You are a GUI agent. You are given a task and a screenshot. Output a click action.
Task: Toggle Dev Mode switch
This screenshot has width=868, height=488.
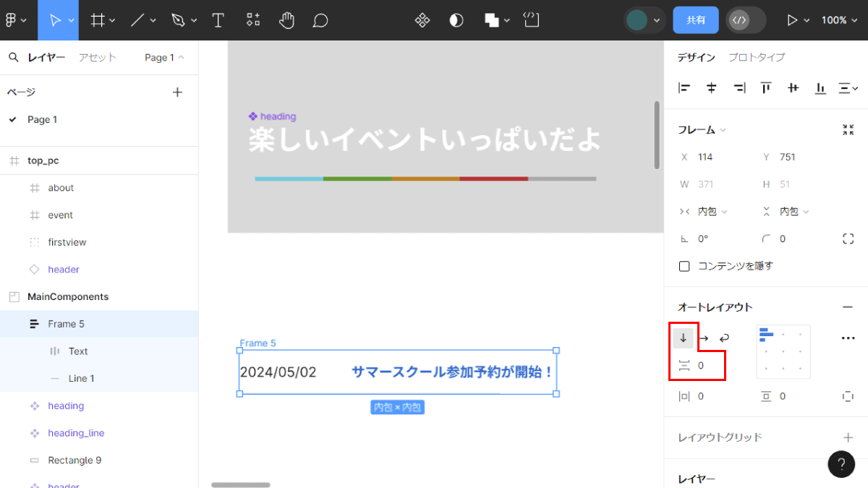click(746, 20)
